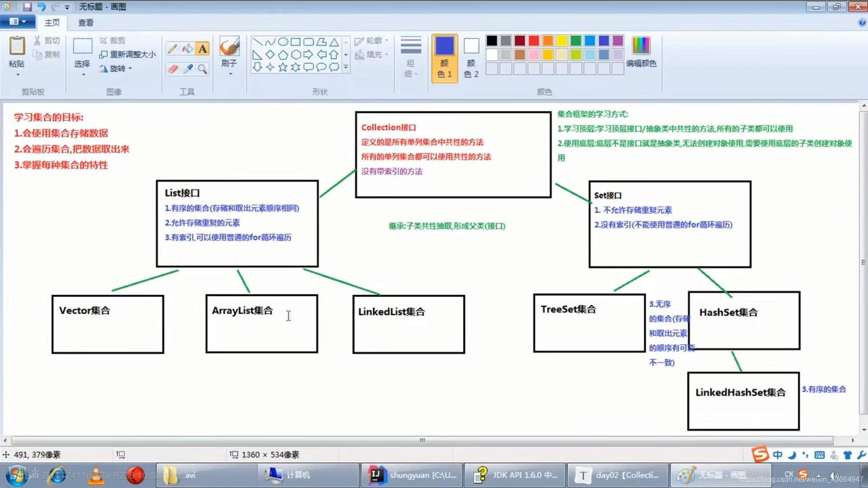Activate the Magnifier tool
Image resolution: width=868 pixels, height=488 pixels.
(203, 69)
